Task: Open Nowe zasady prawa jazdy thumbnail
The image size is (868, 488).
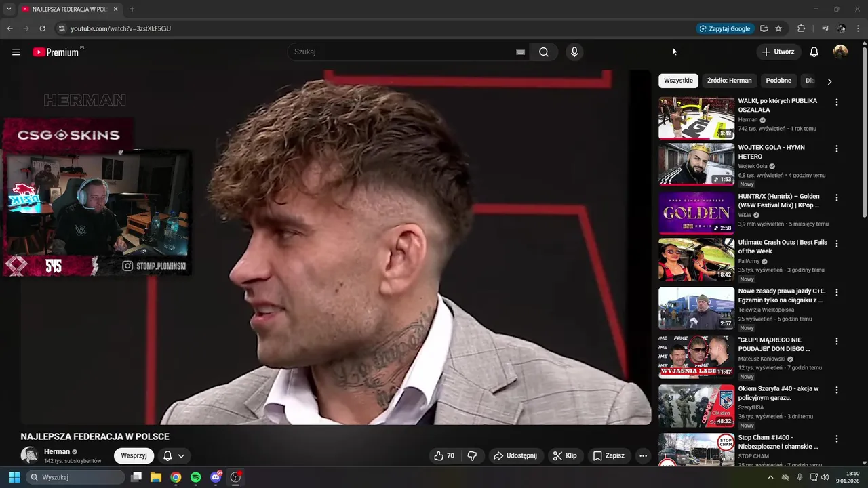Action: (696, 308)
